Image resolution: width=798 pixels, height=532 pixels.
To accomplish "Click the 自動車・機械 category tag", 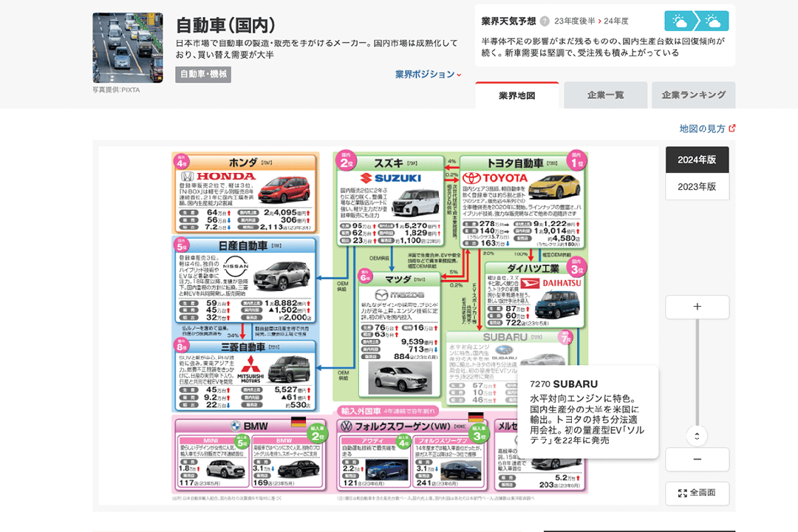I will coord(203,75).
